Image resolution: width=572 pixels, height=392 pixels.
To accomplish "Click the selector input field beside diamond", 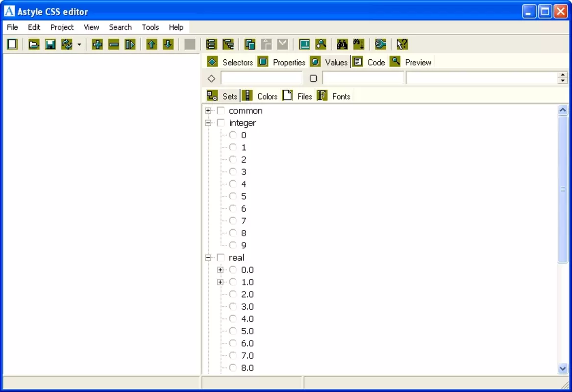I will [262, 78].
